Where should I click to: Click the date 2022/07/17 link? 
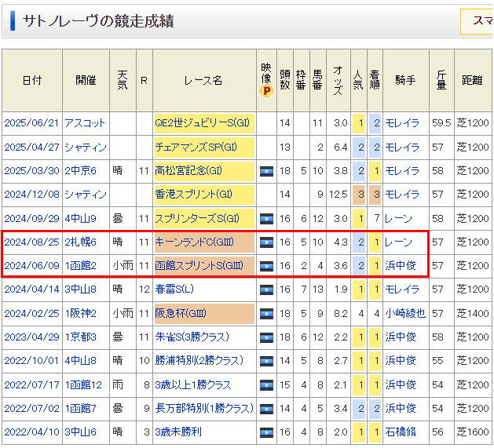(x=31, y=384)
